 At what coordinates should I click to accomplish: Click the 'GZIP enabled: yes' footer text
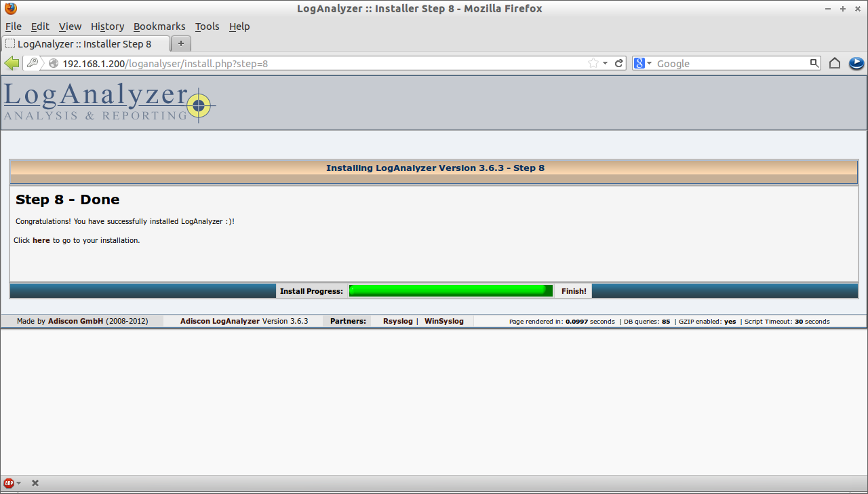click(x=707, y=322)
